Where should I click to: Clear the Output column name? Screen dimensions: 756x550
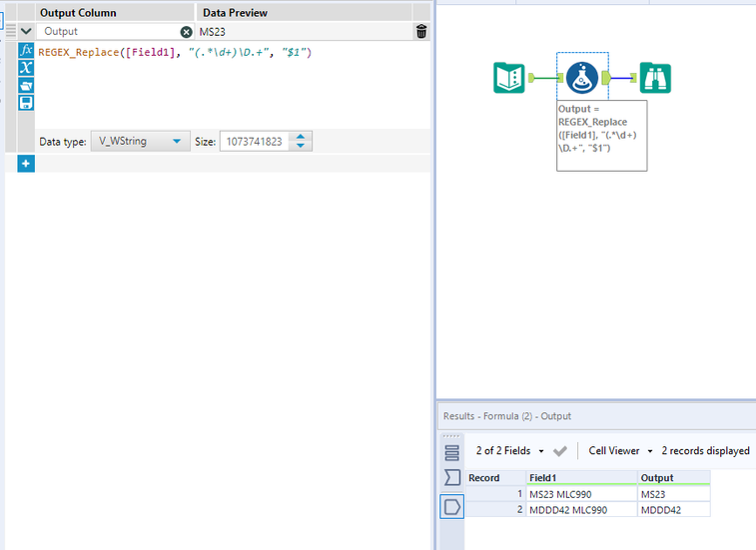tap(186, 32)
